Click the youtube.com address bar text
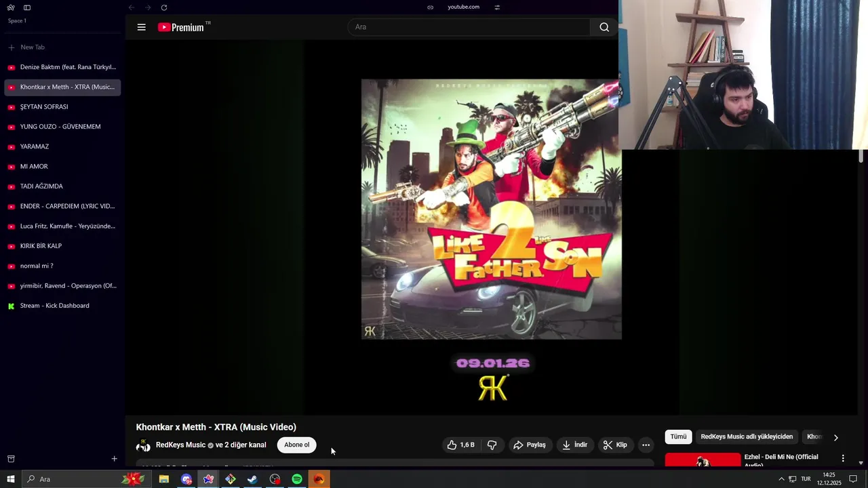This screenshot has width=868, height=488. point(463,7)
